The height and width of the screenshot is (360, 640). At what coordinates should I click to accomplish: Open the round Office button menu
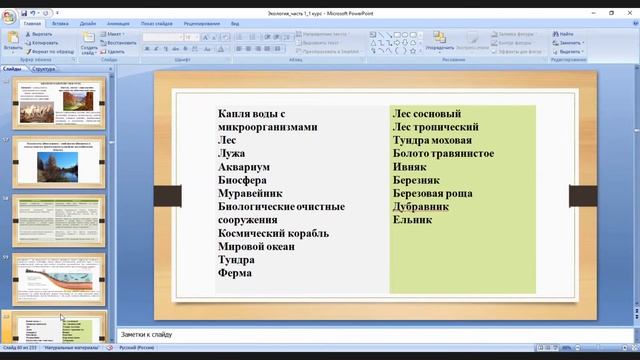[x=9, y=17]
